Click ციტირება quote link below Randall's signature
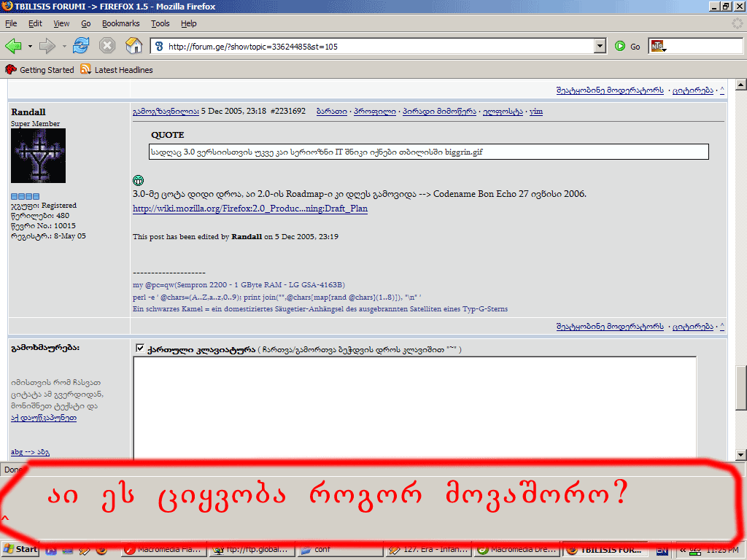The height and width of the screenshot is (560, 747). click(693, 326)
